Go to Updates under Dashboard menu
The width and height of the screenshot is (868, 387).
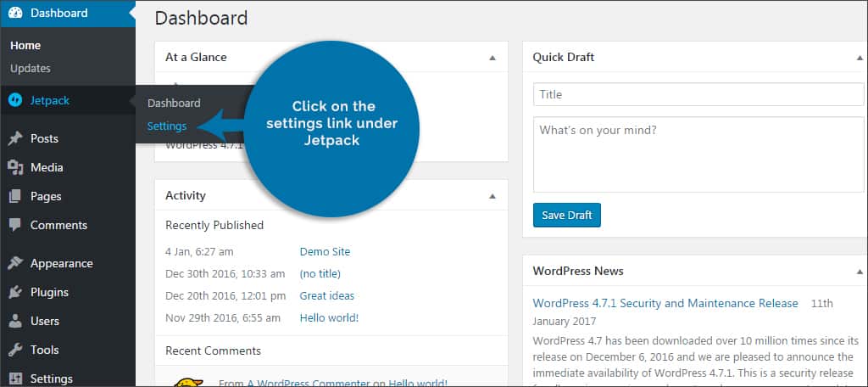pos(31,69)
